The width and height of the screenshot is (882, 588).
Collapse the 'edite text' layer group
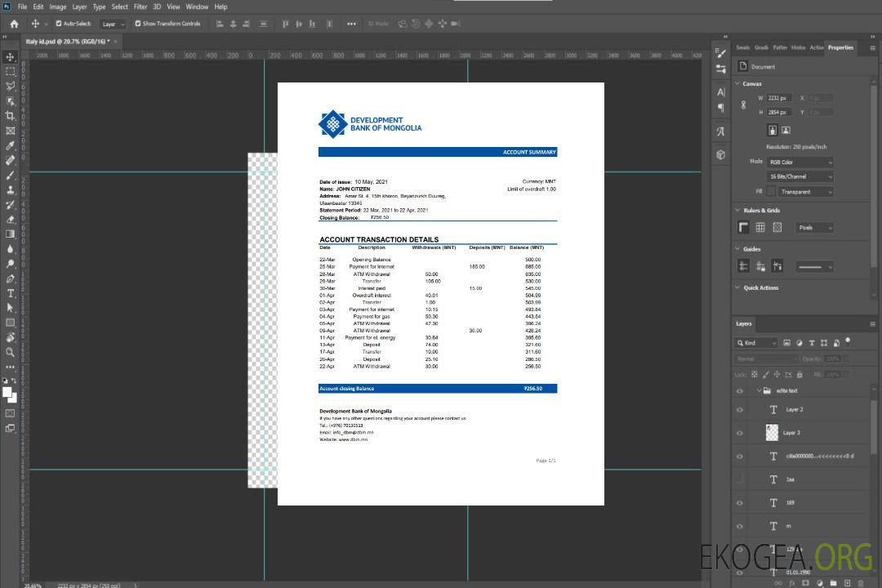click(x=759, y=390)
